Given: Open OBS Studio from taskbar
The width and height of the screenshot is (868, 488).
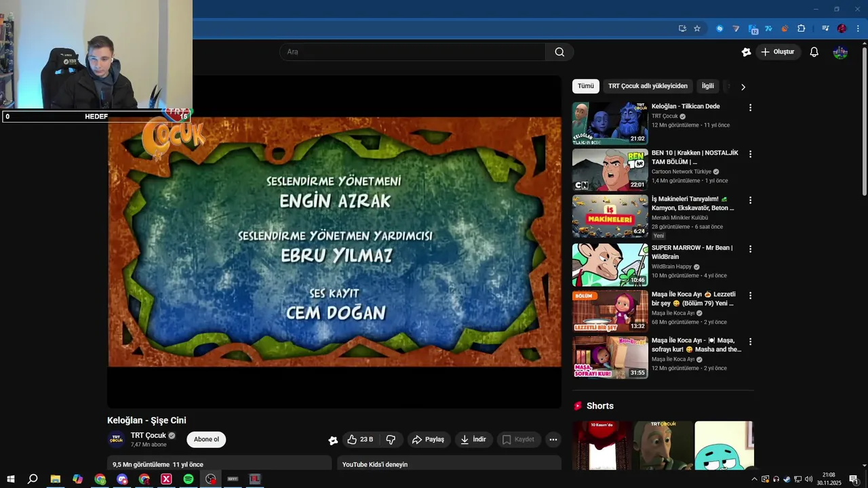Looking at the screenshot, I should tap(211, 479).
